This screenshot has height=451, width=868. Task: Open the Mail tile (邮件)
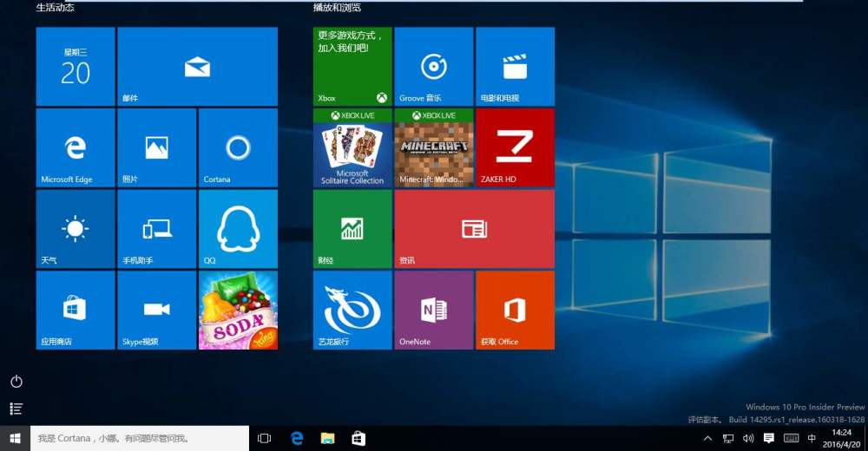198,67
